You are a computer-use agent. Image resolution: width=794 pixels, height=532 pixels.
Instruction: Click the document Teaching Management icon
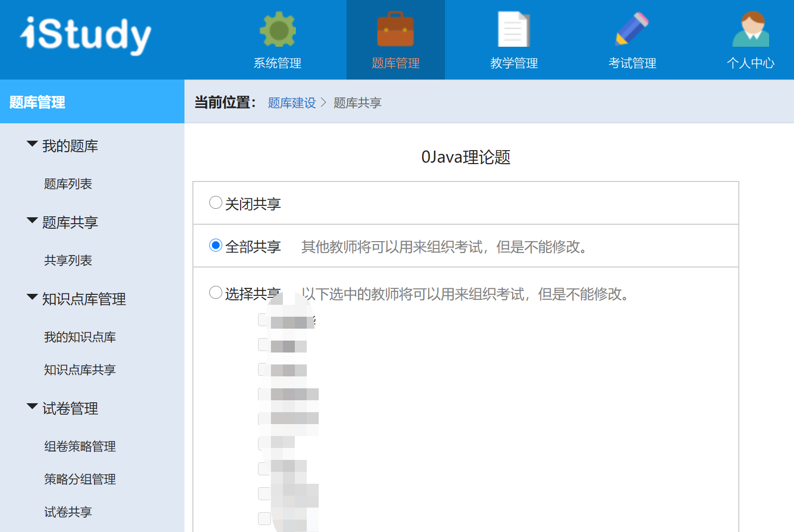pyautogui.click(x=514, y=30)
